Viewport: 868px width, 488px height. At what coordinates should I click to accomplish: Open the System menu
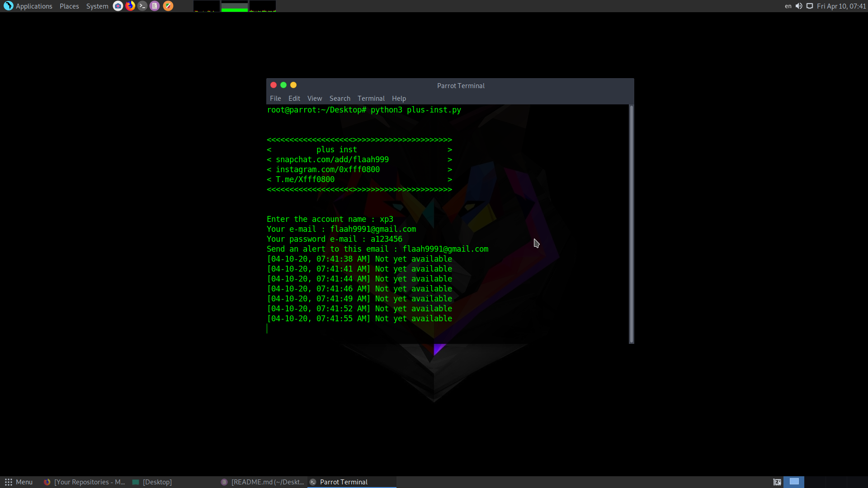(x=97, y=6)
